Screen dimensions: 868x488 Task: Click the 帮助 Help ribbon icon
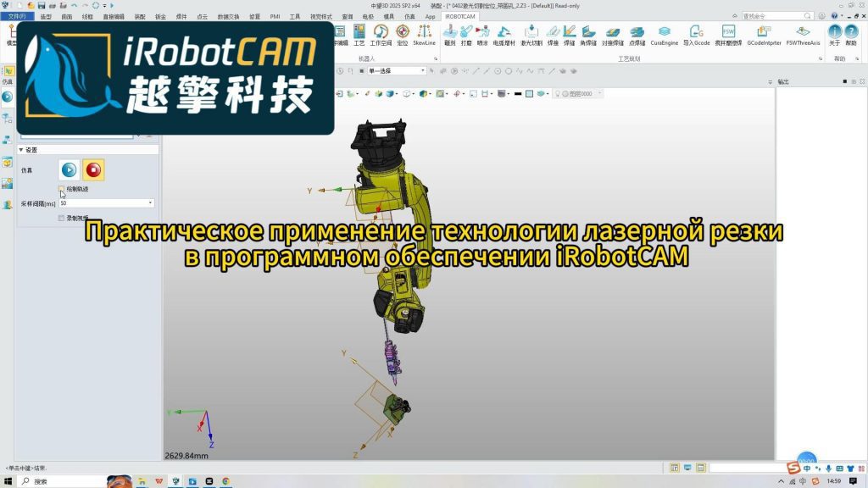(x=851, y=35)
